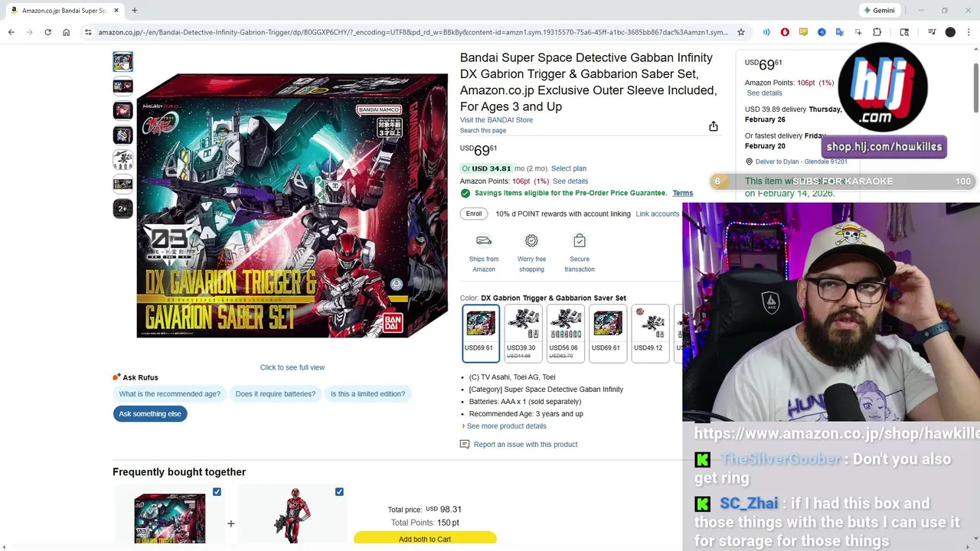980x551 pixels.
Task: Select the sixth product thumbnail
Action: pos(122,184)
